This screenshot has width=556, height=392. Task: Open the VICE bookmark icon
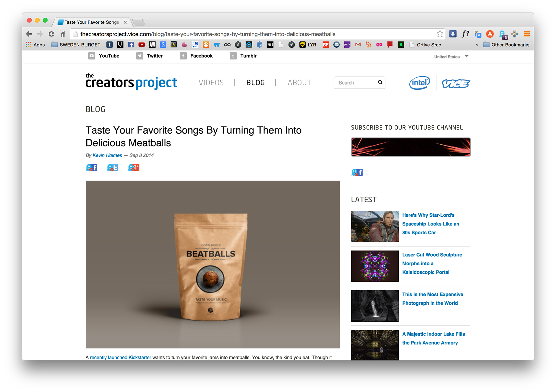coord(270,45)
